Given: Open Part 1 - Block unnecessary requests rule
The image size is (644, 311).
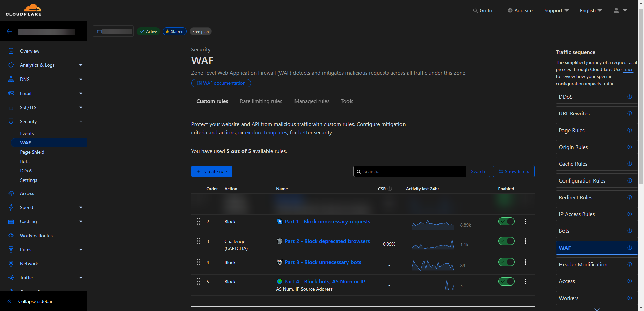Looking at the screenshot, I should 327,222.
